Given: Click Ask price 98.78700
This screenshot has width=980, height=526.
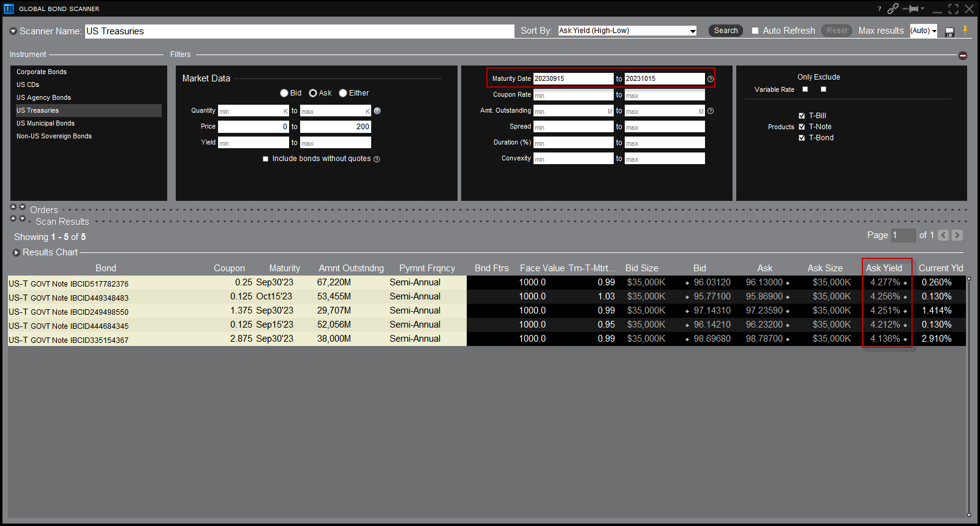Looking at the screenshot, I should [x=764, y=339].
